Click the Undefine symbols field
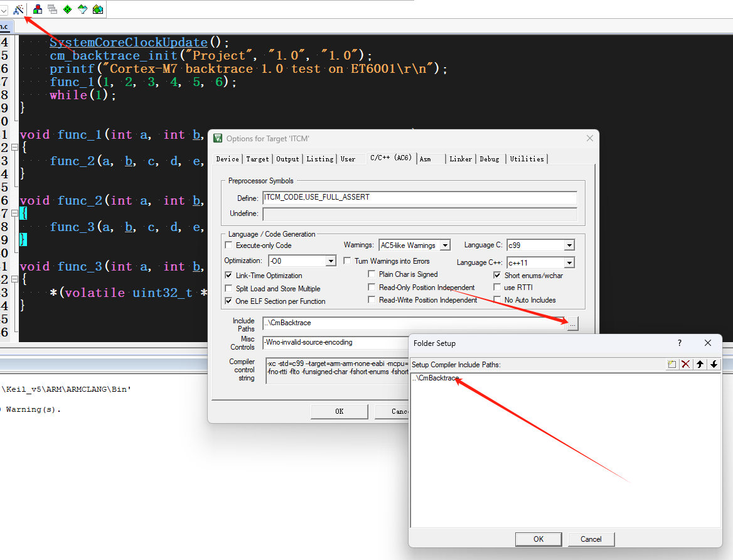 [420, 214]
